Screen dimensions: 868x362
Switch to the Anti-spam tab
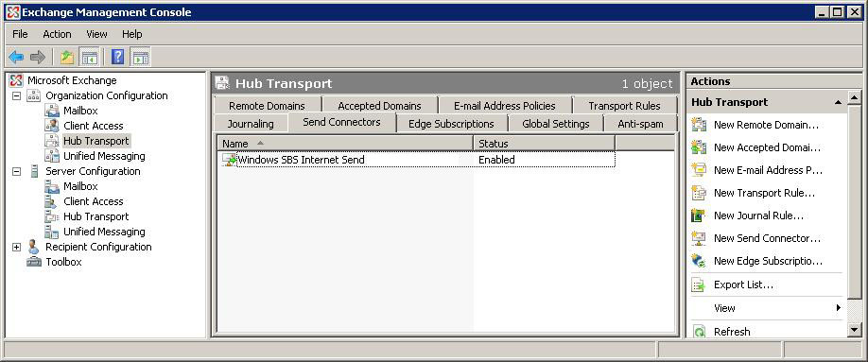pyautogui.click(x=640, y=124)
